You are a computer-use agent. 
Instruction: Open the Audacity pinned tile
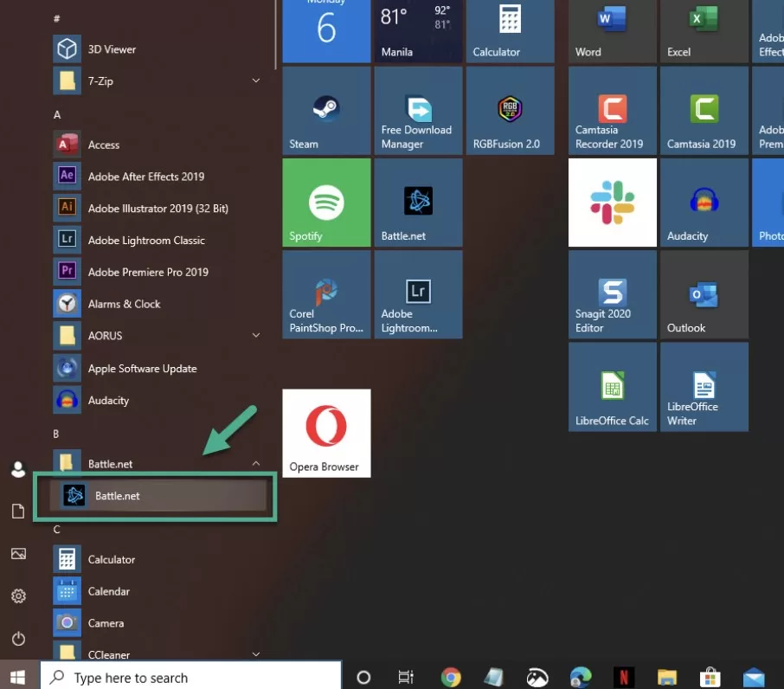[704, 203]
